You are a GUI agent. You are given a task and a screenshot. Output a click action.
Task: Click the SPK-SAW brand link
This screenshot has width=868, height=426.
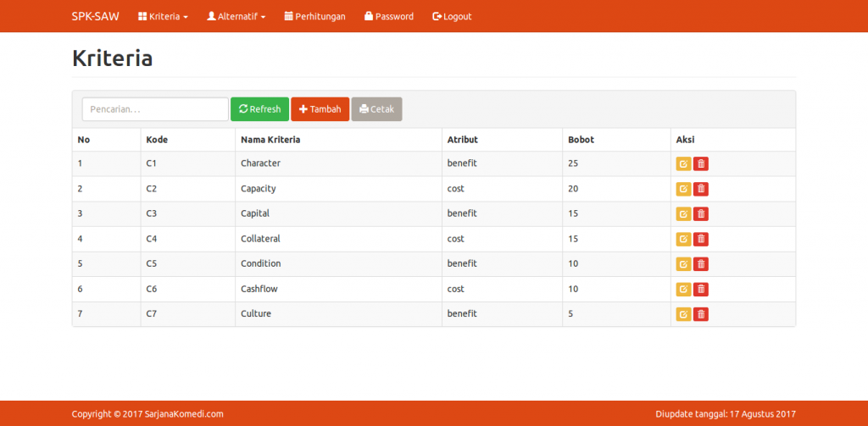tap(95, 17)
